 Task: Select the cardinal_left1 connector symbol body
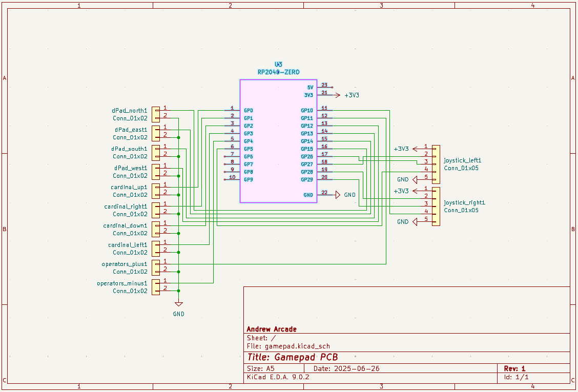tap(156, 249)
